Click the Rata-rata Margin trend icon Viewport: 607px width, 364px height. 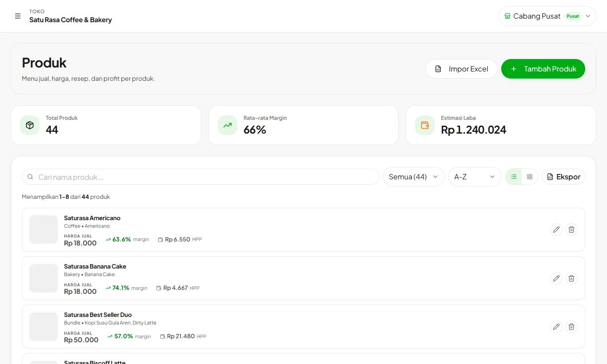(x=228, y=125)
